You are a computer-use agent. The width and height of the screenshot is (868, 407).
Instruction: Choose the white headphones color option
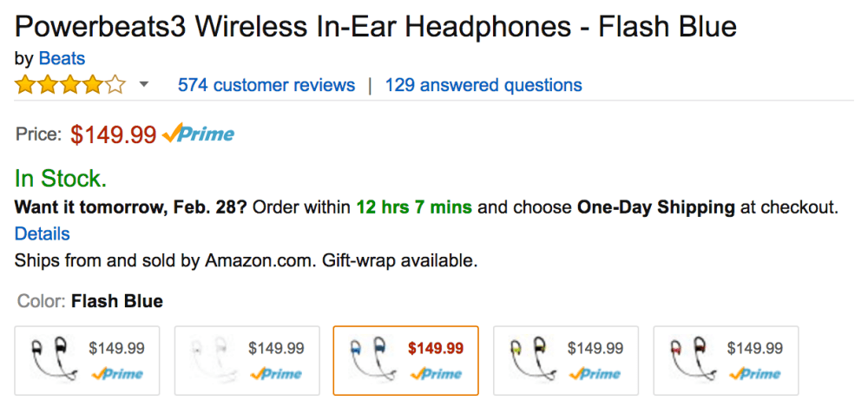(247, 360)
